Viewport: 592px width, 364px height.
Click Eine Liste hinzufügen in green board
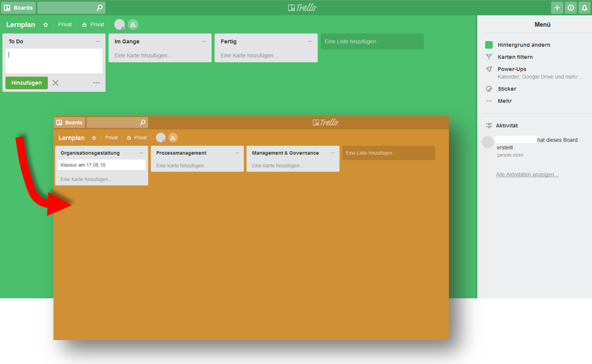(372, 42)
